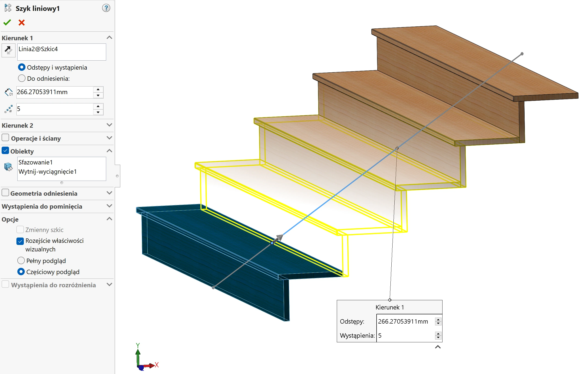Click the panel instance count field showing 5

pyautogui.click(x=55, y=109)
